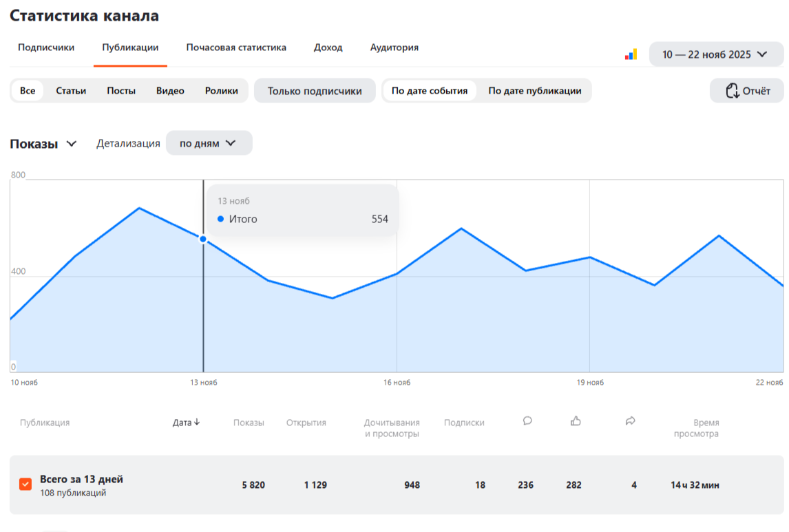Screen dimensions: 789x532
Task: Click the report download icon
Action: tap(732, 91)
